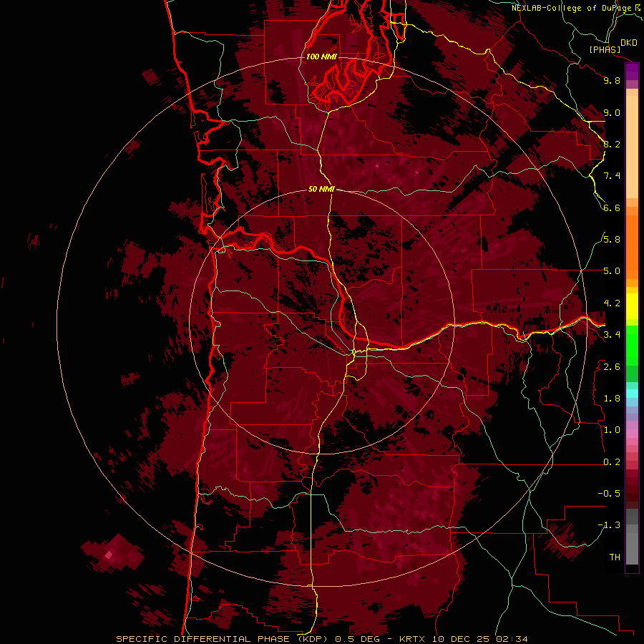644x644 pixels.
Task: Pick the orange segment of the color bar
Action: 632,248
